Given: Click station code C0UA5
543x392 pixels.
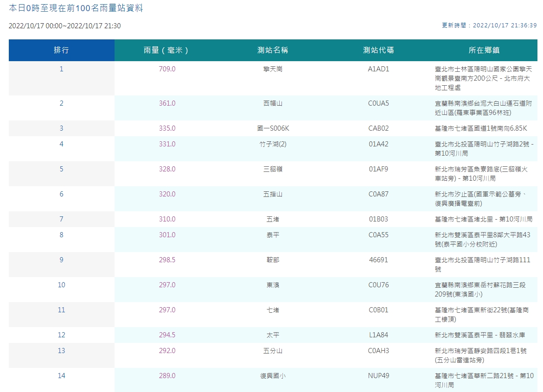Looking at the screenshot, I should coord(378,103).
